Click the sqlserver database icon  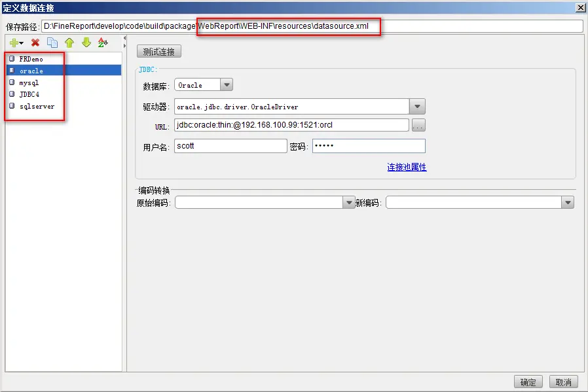(x=12, y=106)
